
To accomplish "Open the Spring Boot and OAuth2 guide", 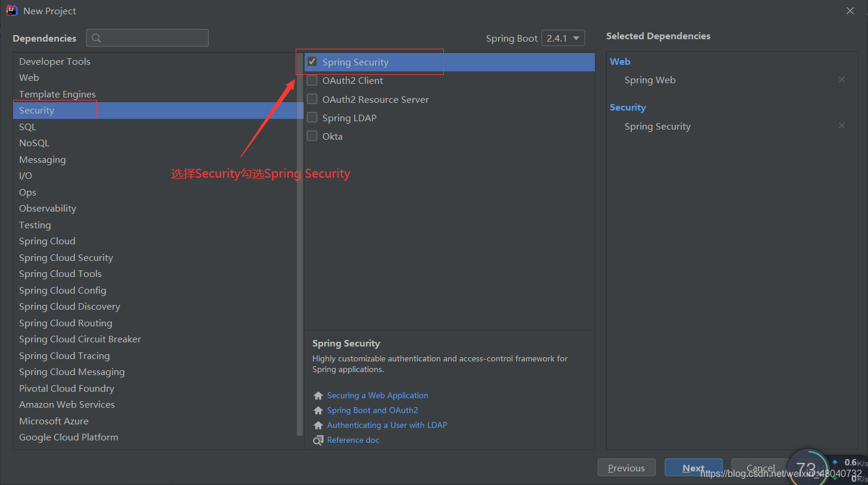I will tap(372, 410).
